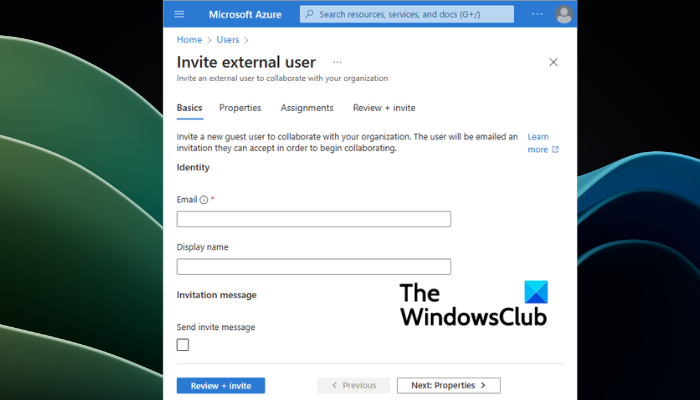Click the blue Review + invite button
The width and height of the screenshot is (700, 400).
tap(221, 386)
